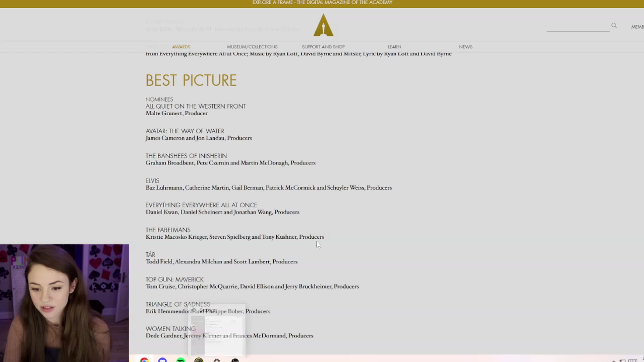Open Spotify from the taskbar

click(x=180, y=360)
